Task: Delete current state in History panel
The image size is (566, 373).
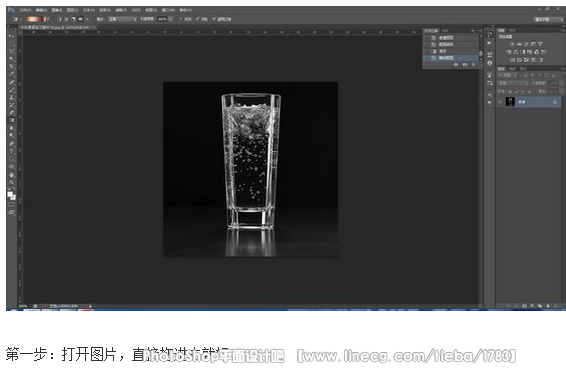Action: click(474, 64)
